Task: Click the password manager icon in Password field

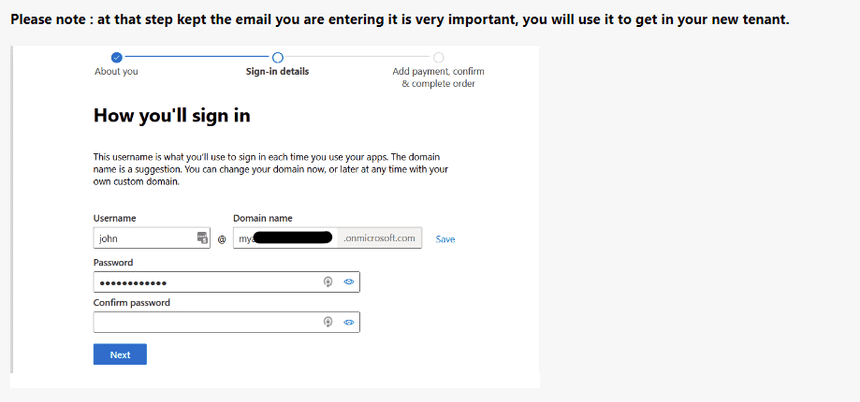Action: coord(327,282)
